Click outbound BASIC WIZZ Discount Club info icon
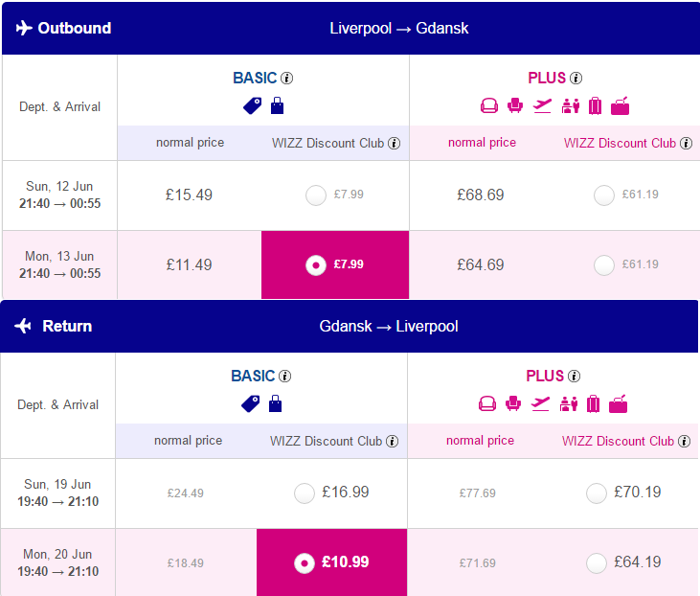This screenshot has height=596, width=700. tap(394, 144)
